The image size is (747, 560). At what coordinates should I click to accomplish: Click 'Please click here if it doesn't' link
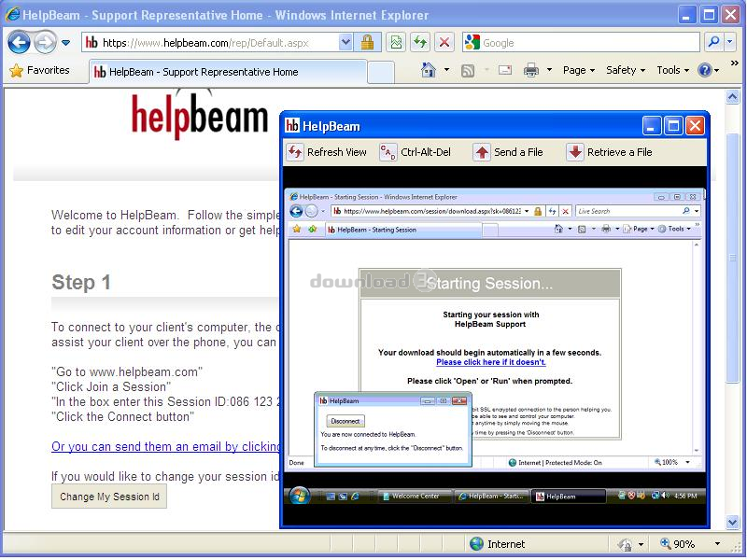click(491, 362)
